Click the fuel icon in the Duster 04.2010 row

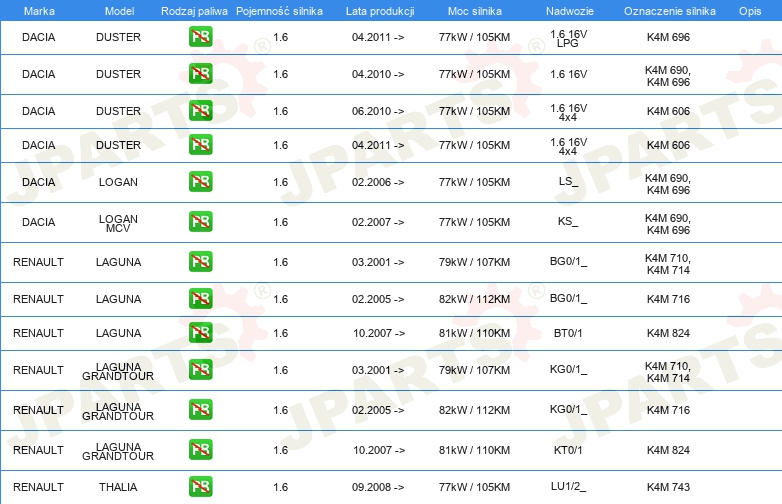pyautogui.click(x=200, y=74)
